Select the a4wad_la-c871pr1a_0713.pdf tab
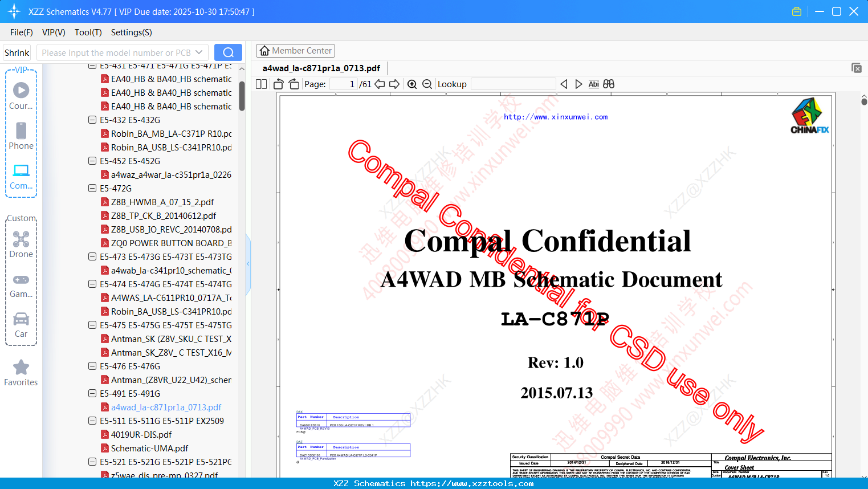This screenshot has width=868, height=489. 321,68
